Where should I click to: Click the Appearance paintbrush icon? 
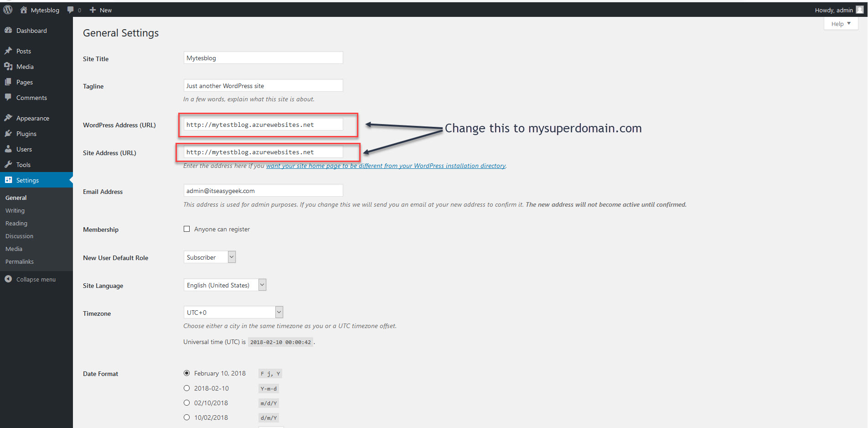click(10, 118)
